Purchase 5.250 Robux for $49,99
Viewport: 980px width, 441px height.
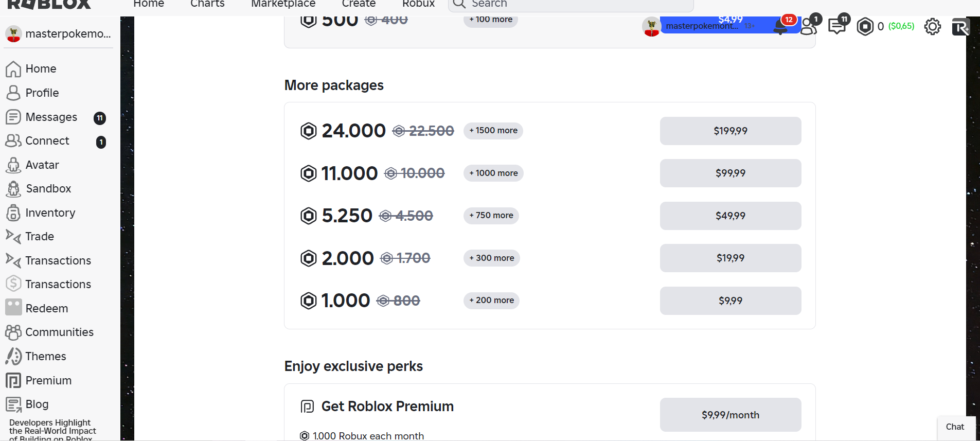(730, 216)
